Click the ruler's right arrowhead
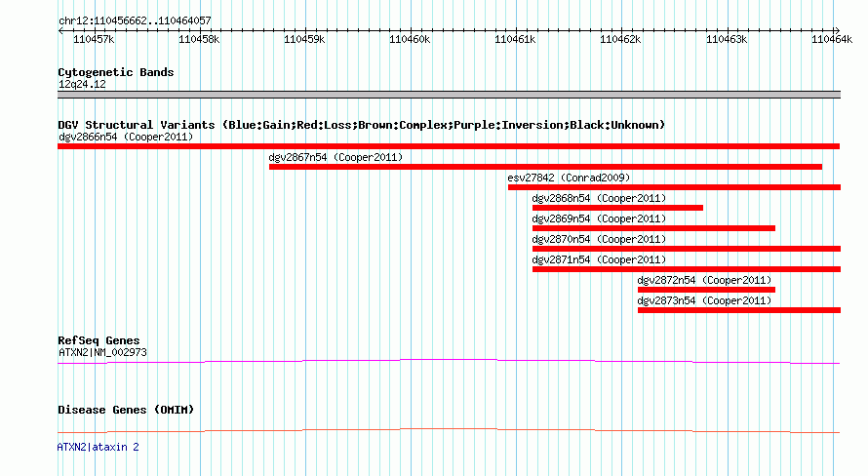The image size is (868, 476). tap(837, 31)
